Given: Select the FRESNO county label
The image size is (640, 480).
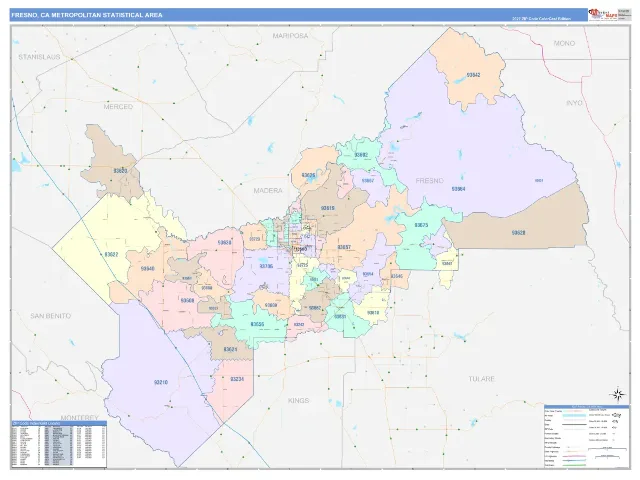Looking at the screenshot, I should pyautogui.click(x=429, y=181).
